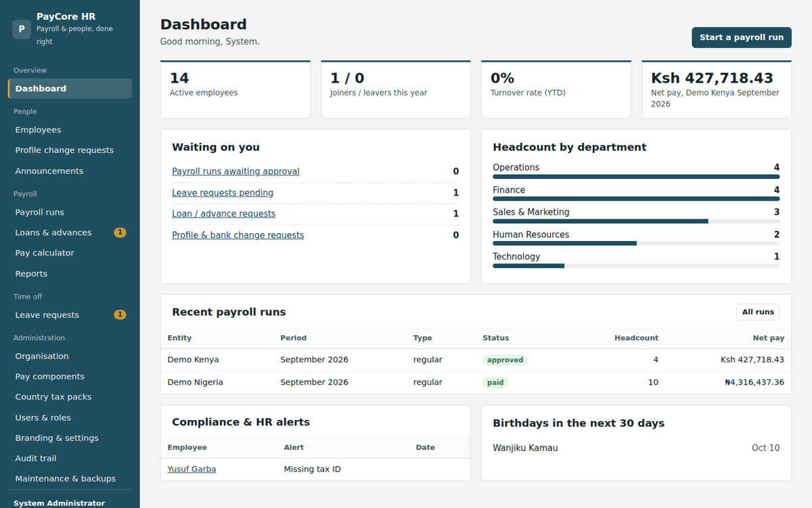Open Organisation settings
The height and width of the screenshot is (508, 812).
point(70,356)
